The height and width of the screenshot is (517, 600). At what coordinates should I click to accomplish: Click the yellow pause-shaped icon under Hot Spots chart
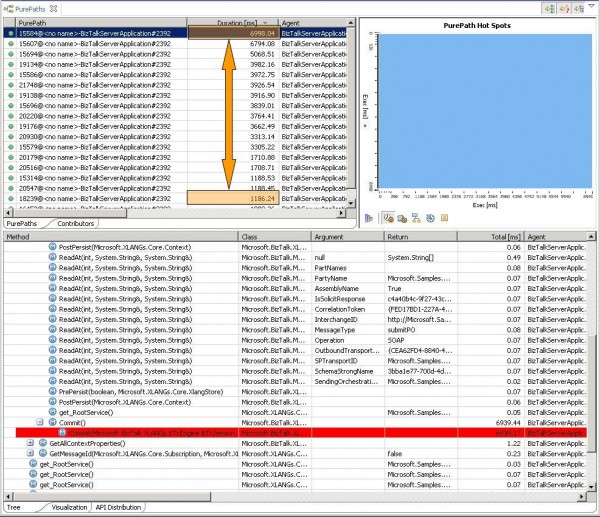(x=444, y=218)
